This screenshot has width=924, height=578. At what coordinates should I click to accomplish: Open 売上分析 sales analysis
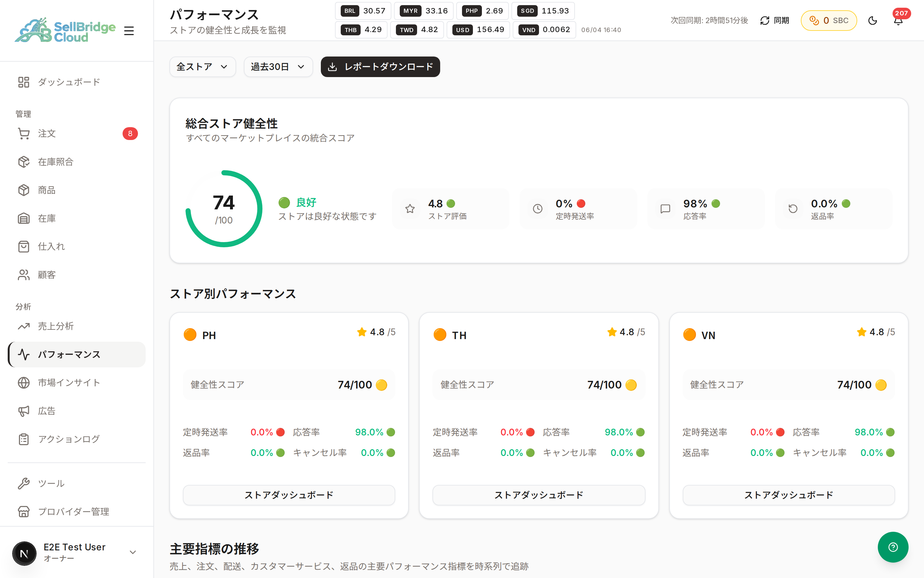coord(76,326)
